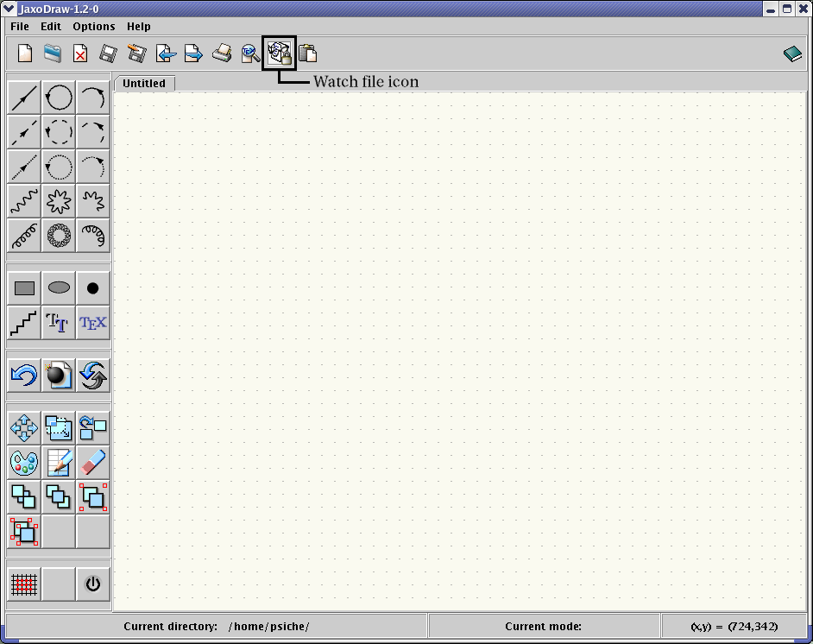
Task: Select the dashed scalar line tool
Action: click(24, 132)
